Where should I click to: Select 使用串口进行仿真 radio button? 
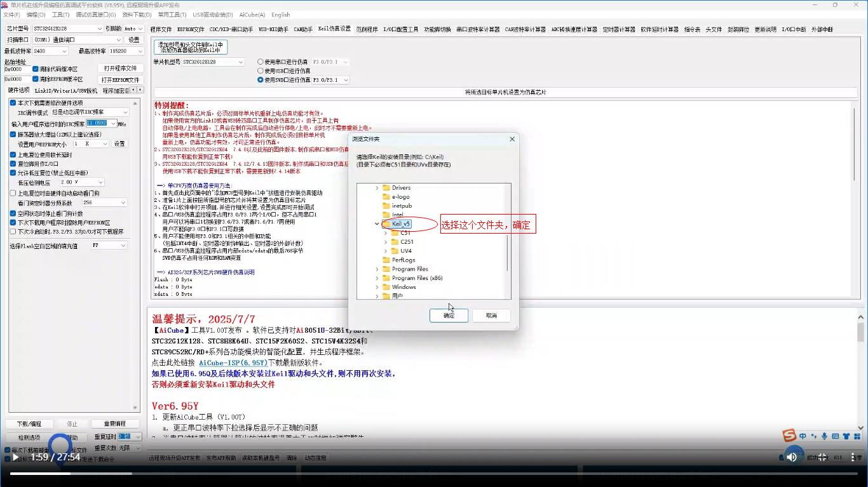(261, 62)
